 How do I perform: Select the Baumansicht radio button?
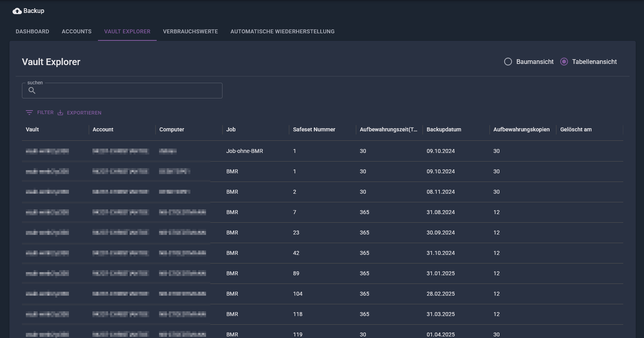pyautogui.click(x=508, y=62)
